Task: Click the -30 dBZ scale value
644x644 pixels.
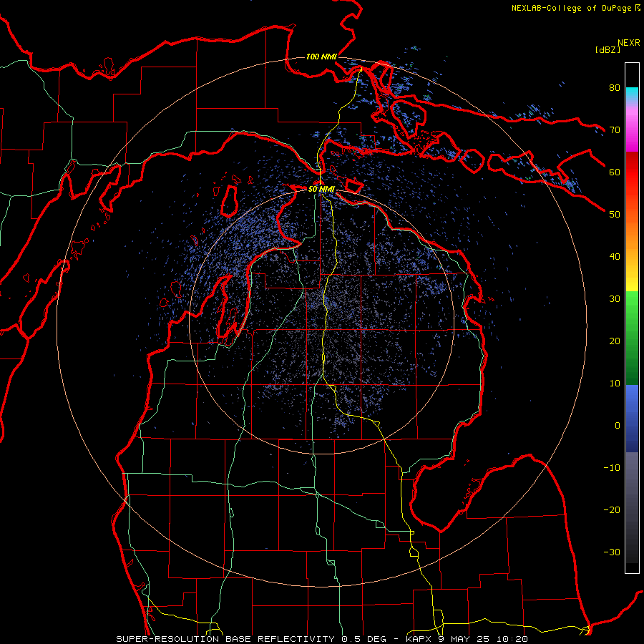Action: coord(612,552)
